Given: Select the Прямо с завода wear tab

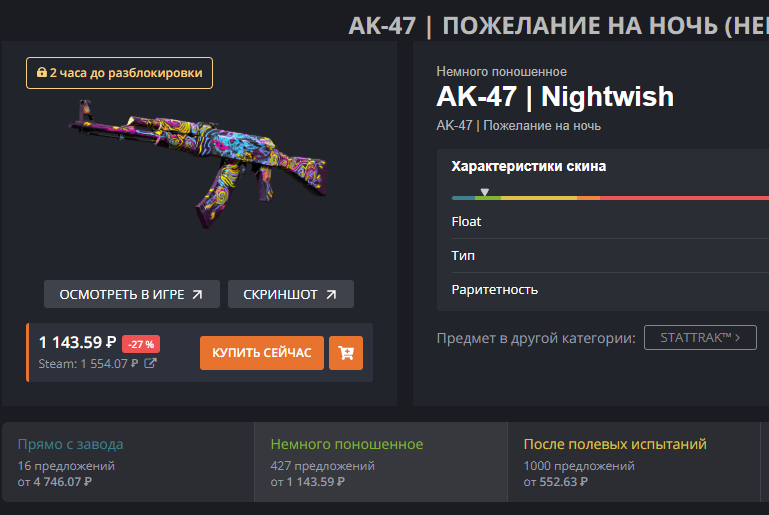Looking at the screenshot, I should [128, 462].
